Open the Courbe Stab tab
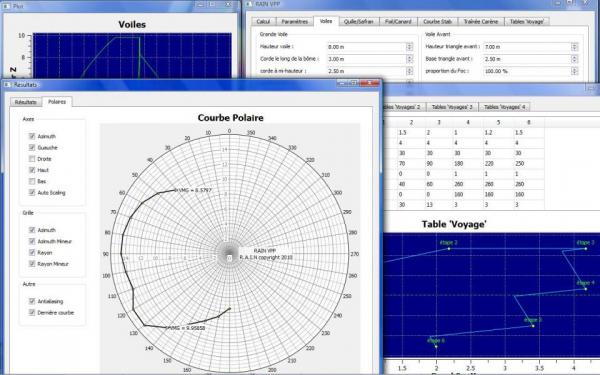600x375 pixels. (x=437, y=22)
